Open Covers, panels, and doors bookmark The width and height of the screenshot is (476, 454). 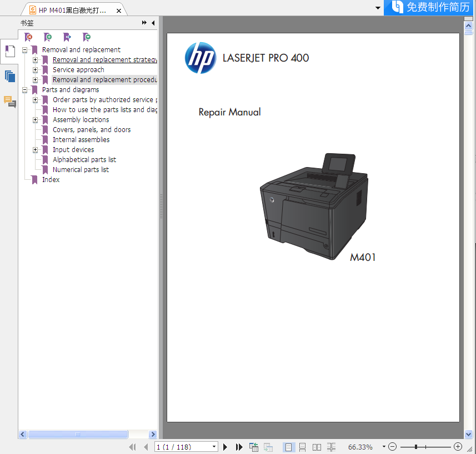point(92,130)
